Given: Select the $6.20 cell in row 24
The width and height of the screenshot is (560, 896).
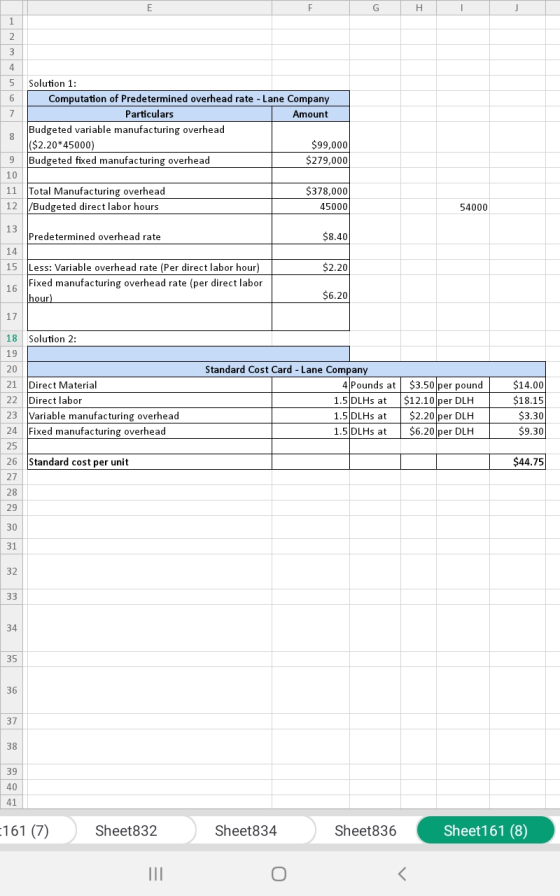Looking at the screenshot, I should pos(418,431).
